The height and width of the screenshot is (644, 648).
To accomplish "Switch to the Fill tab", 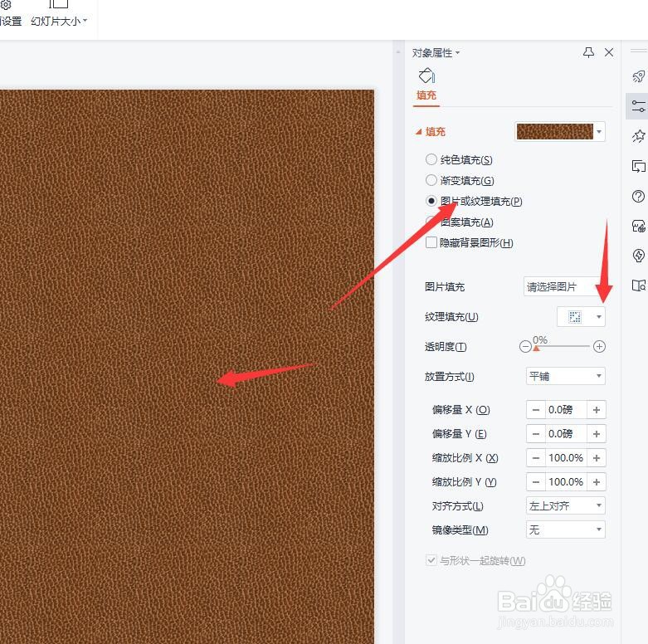I will [x=426, y=95].
